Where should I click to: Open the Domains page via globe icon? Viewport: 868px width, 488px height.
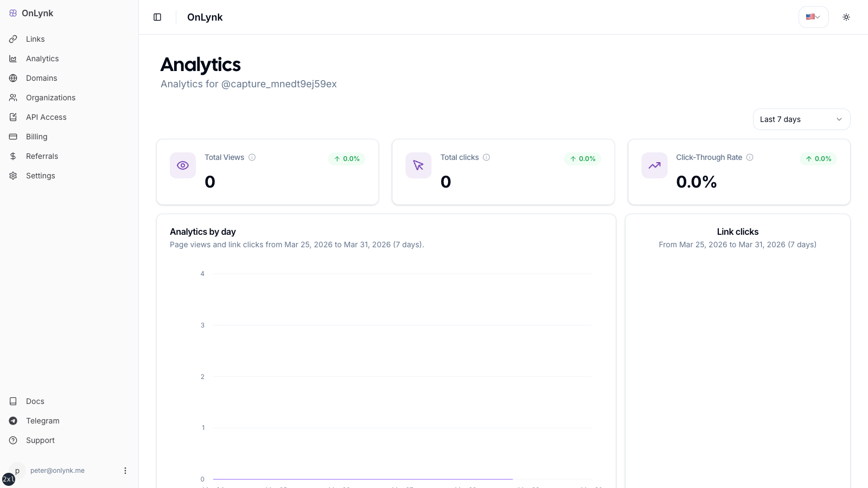pyautogui.click(x=13, y=78)
